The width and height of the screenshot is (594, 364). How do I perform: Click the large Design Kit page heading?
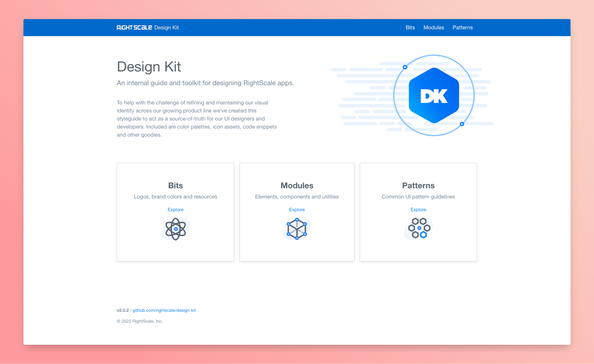point(149,67)
